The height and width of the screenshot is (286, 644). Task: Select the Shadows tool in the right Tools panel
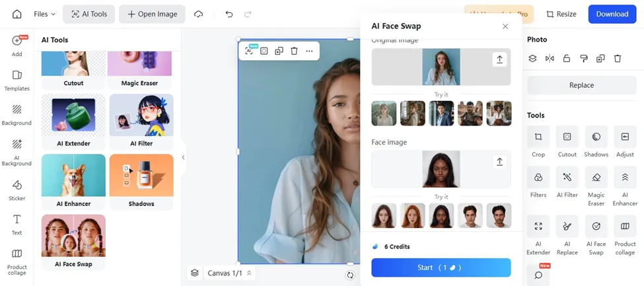[x=596, y=142]
